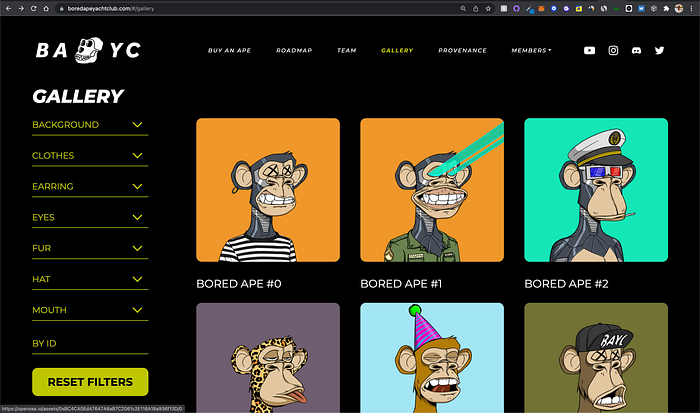The width and height of the screenshot is (700, 413).
Task: Go back with the browser back arrow
Action: (8, 8)
